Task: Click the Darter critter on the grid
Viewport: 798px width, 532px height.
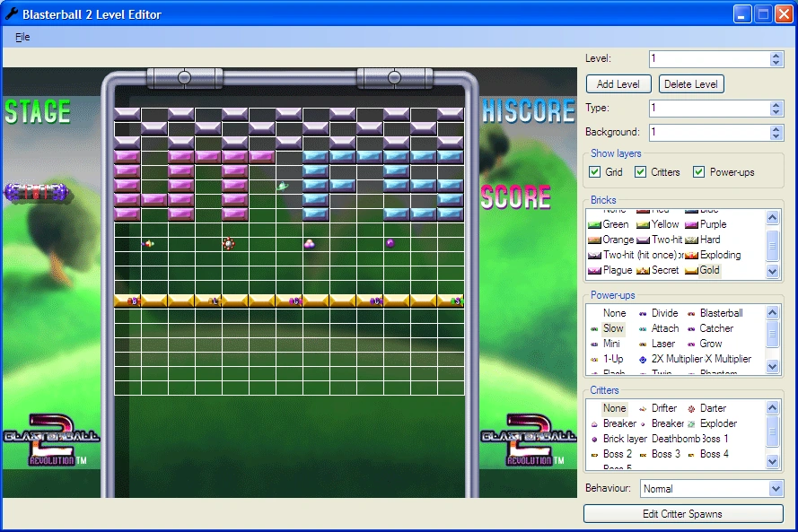Action: click(x=229, y=244)
